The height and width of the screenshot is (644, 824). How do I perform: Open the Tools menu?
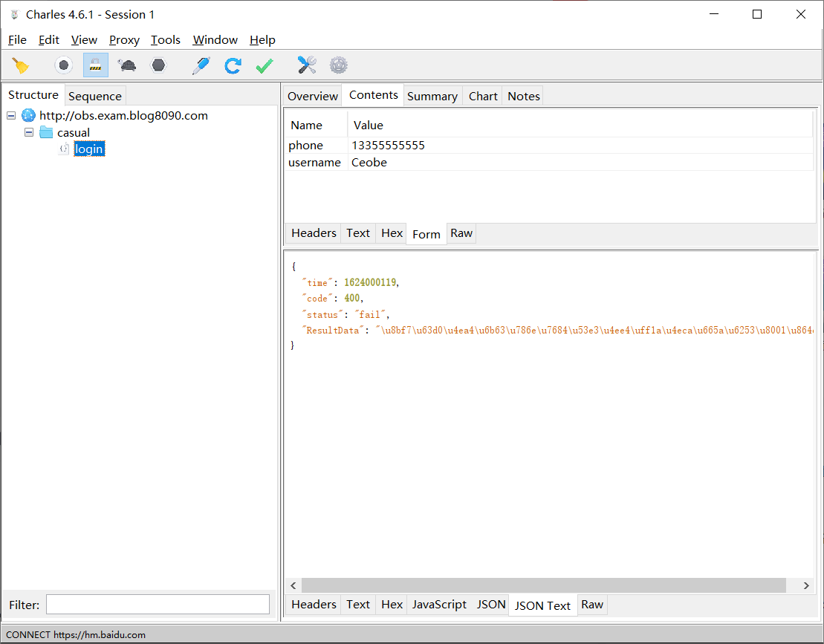[166, 40]
